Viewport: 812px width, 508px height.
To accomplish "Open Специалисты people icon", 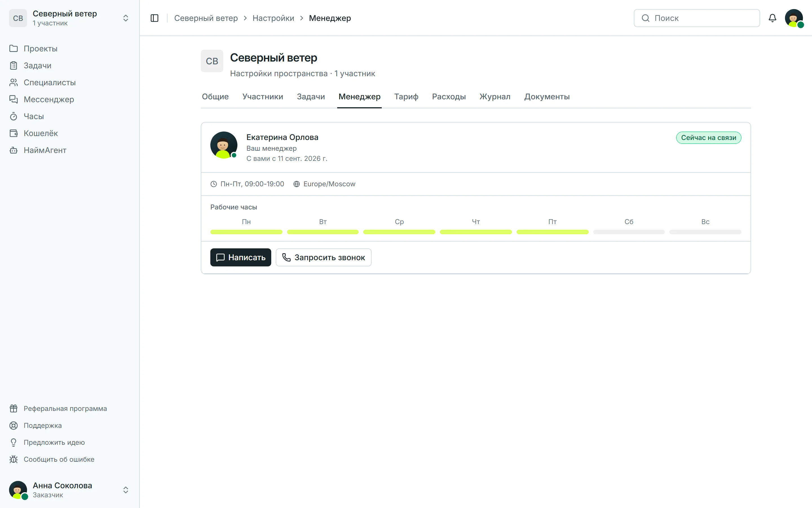I will click(14, 82).
